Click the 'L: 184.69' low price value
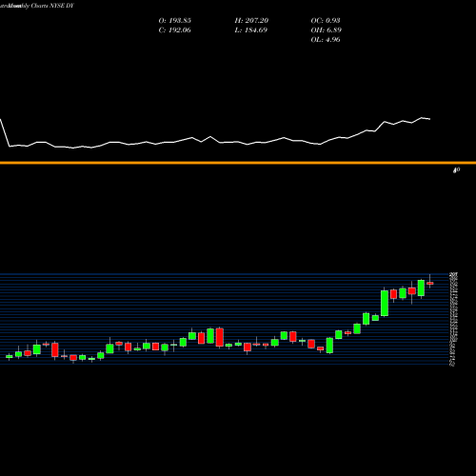 (251, 30)
